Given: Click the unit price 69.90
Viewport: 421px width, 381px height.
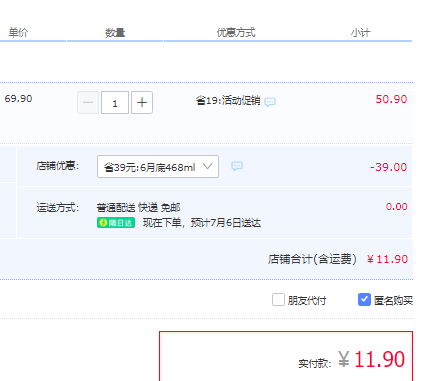Looking at the screenshot, I should coord(18,99).
